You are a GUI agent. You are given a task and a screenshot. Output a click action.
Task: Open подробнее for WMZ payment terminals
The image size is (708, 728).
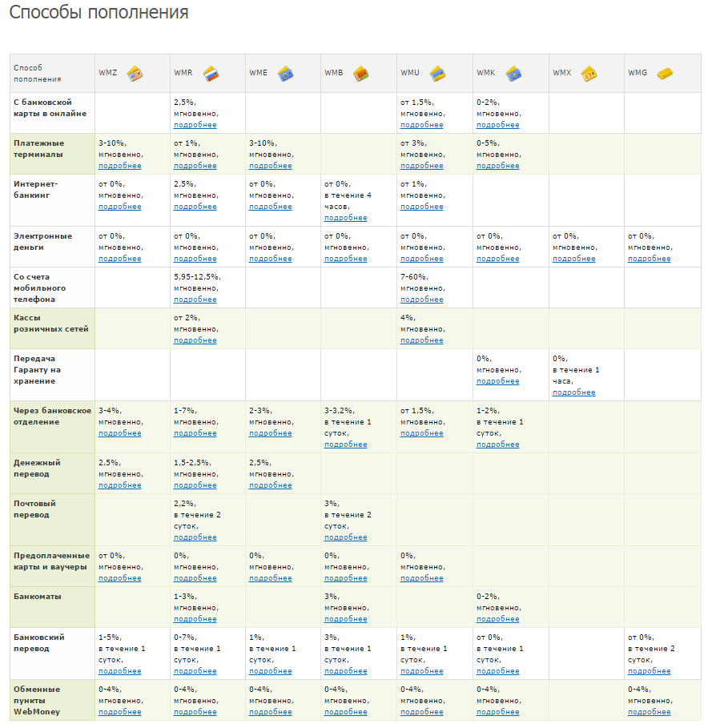pyautogui.click(x=120, y=166)
